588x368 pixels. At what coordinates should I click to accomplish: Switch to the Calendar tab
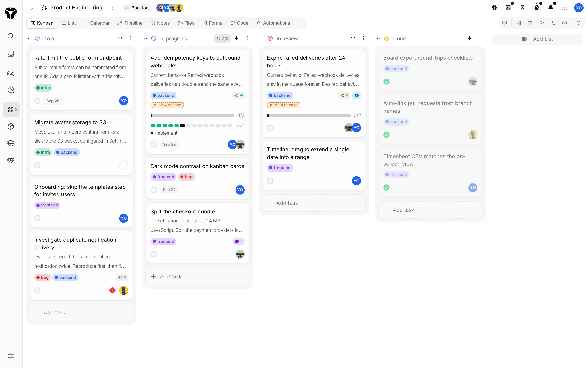pyautogui.click(x=97, y=23)
